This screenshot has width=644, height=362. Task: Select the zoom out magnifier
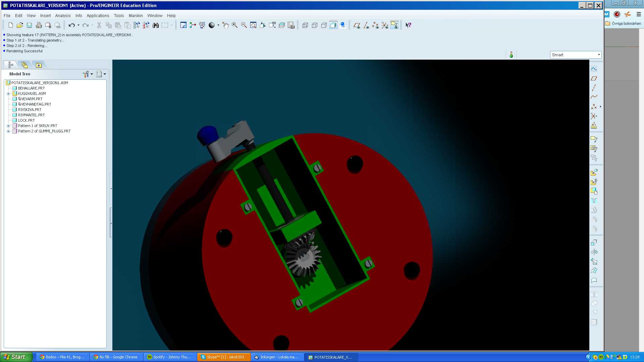tap(244, 25)
